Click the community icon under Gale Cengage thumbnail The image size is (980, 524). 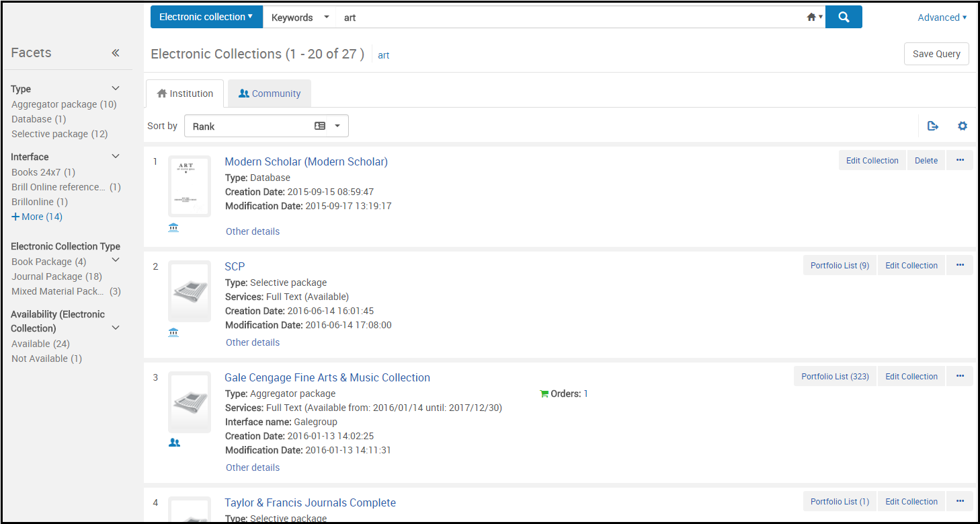[174, 443]
